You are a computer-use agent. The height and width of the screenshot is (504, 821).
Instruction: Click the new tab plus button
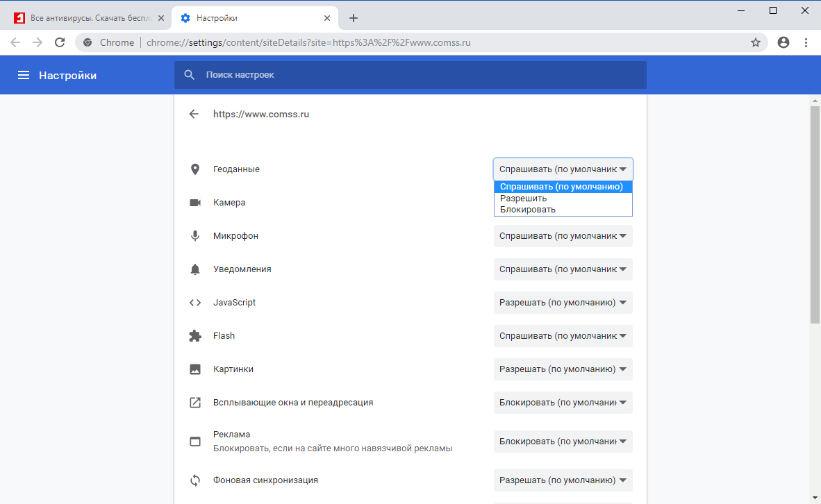(x=354, y=18)
